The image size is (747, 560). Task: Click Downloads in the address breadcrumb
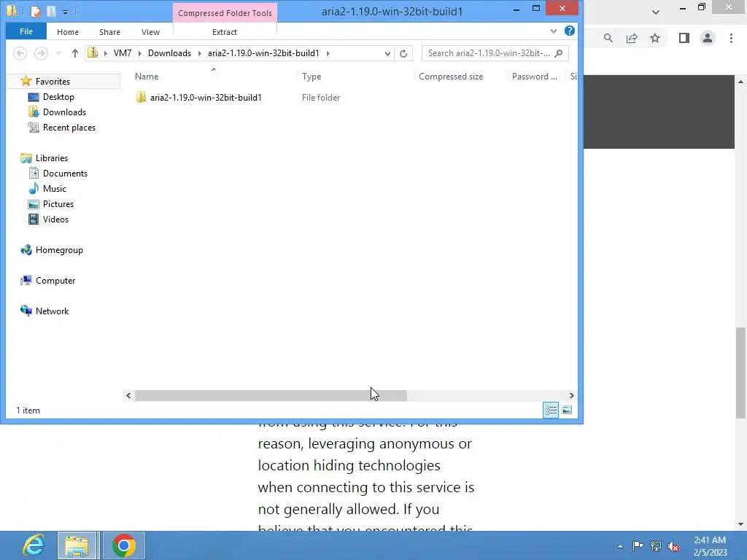click(x=169, y=52)
